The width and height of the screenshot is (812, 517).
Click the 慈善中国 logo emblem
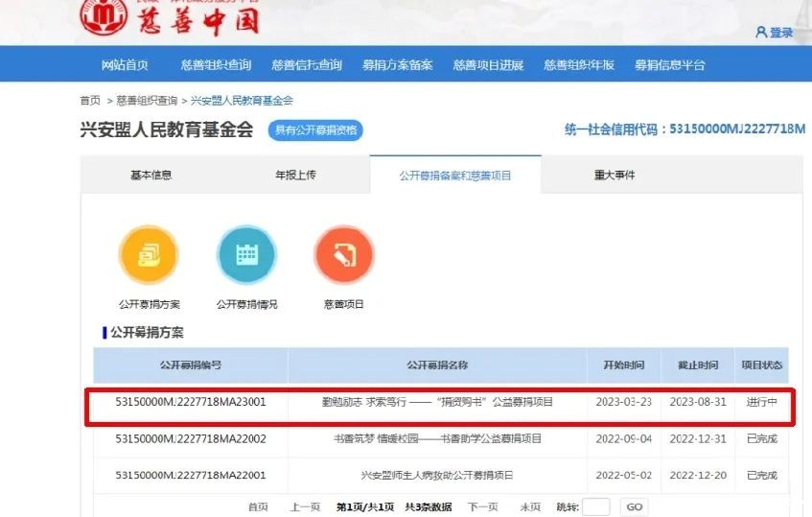pos(104,16)
